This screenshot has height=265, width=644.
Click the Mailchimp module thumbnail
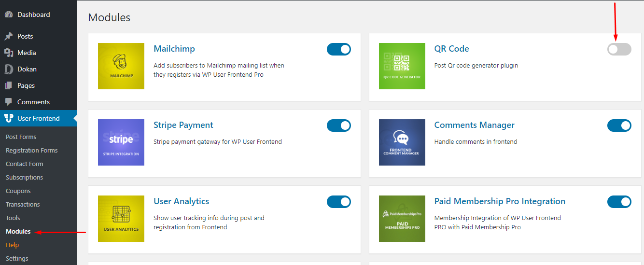point(121,66)
